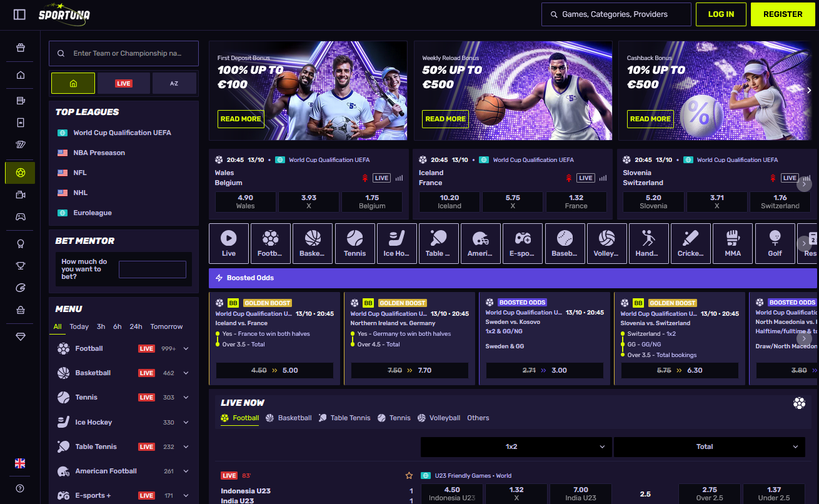Image resolution: width=819 pixels, height=504 pixels.
Task: Select the Basketball category tile
Action: [313, 243]
